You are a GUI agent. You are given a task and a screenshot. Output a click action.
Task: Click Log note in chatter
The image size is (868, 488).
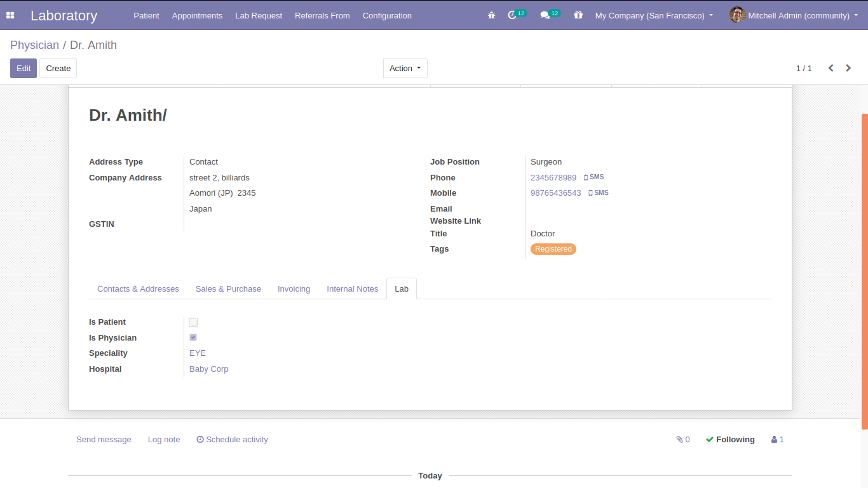tap(164, 440)
